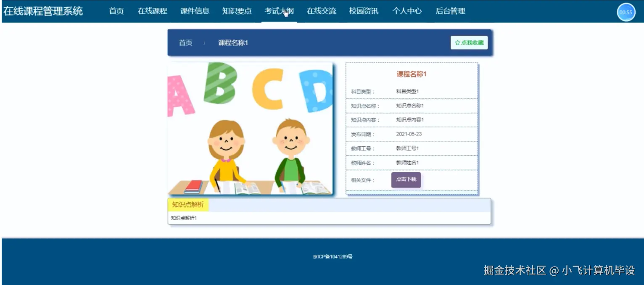644x285 pixels.
Task: Select the 知识要点 menu item
Action: coord(237,11)
